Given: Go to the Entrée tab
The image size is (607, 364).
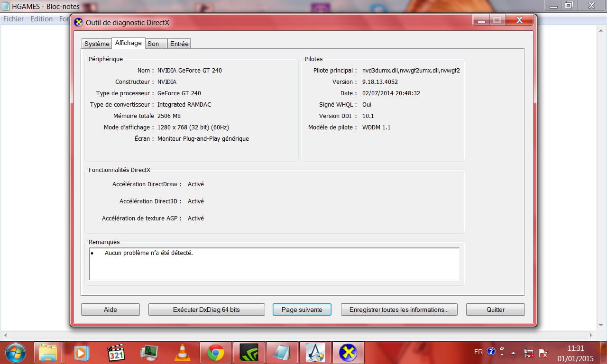Looking at the screenshot, I should 179,44.
